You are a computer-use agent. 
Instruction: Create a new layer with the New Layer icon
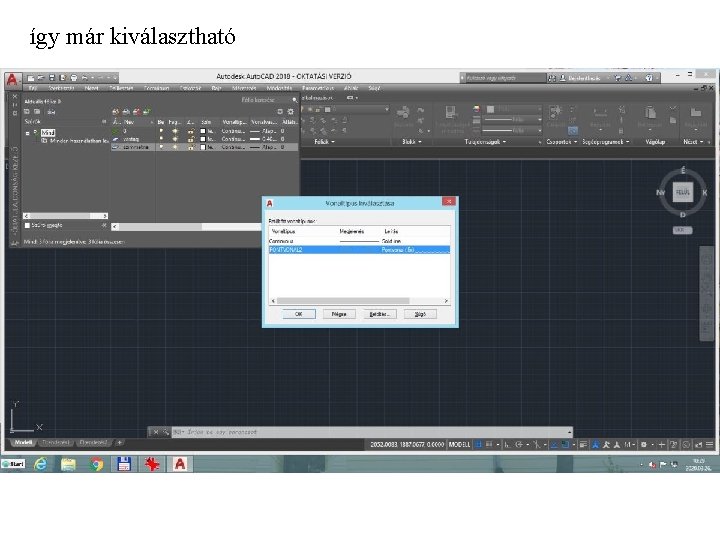(116, 112)
